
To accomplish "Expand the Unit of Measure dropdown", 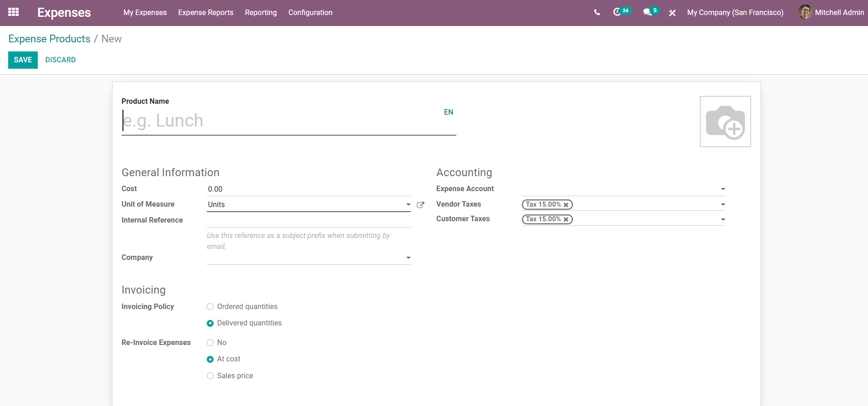I will pos(408,204).
